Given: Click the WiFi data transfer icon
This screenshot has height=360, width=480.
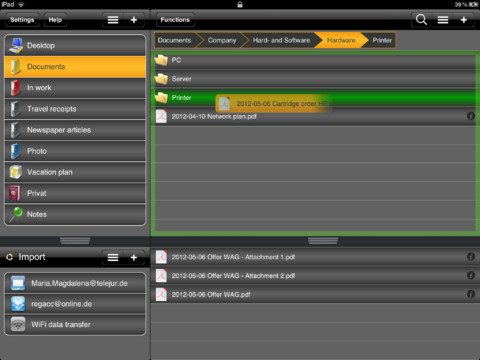Looking at the screenshot, I should [18, 324].
